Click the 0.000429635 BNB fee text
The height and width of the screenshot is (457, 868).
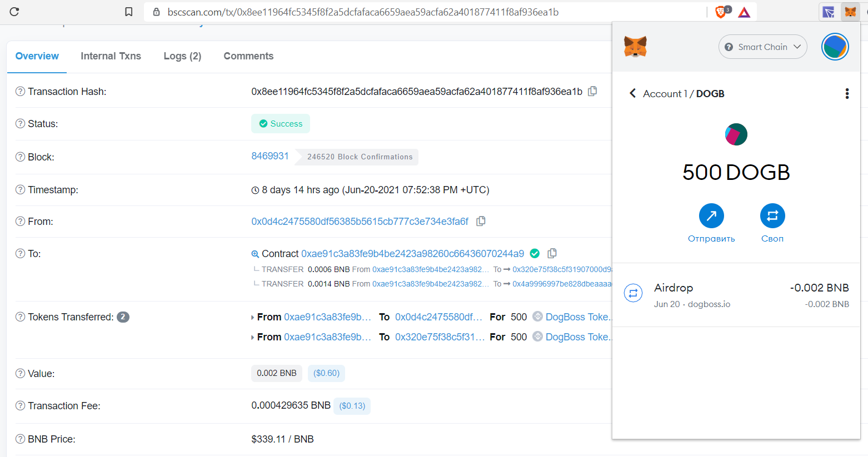(291, 405)
